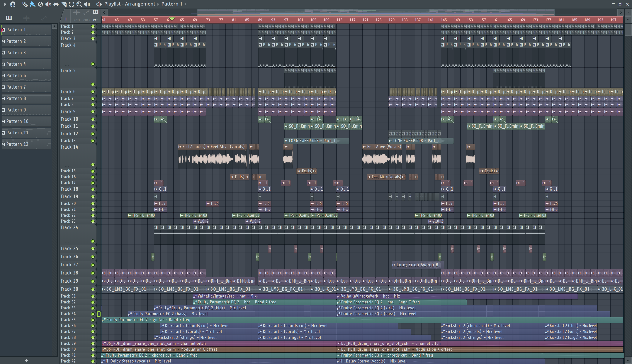Click the vertical scroll-down arrow
This screenshot has width=632, height=364.
[628, 361]
